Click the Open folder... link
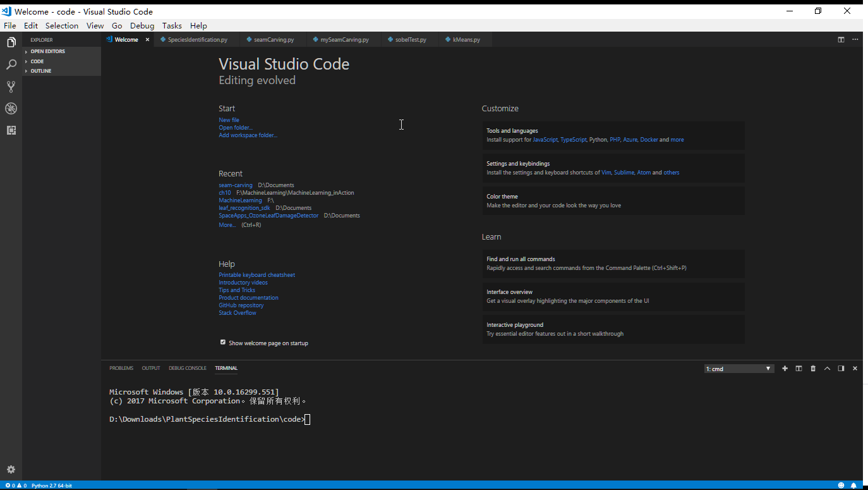868x490 pixels. pos(236,128)
